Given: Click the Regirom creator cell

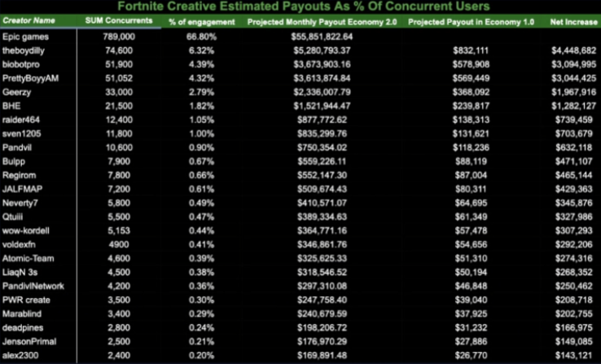Looking at the screenshot, I should [x=19, y=175].
